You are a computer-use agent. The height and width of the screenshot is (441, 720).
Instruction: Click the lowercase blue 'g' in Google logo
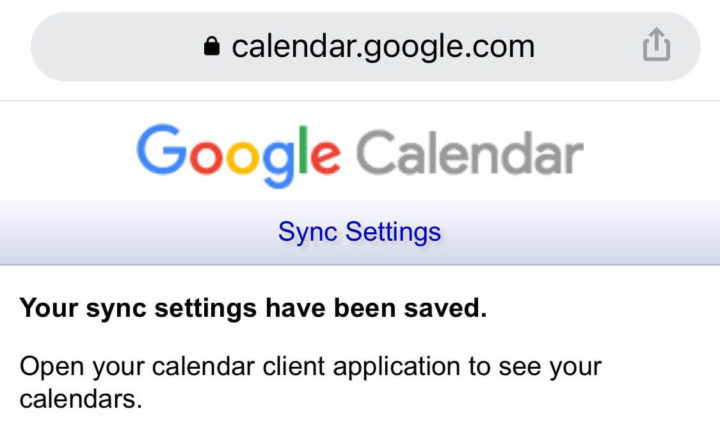[279, 164]
